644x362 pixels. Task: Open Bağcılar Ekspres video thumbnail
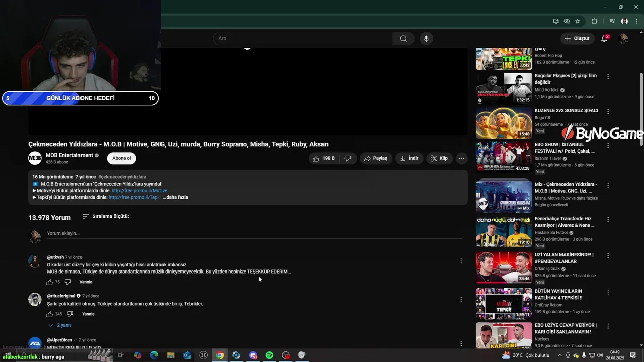[x=504, y=88]
